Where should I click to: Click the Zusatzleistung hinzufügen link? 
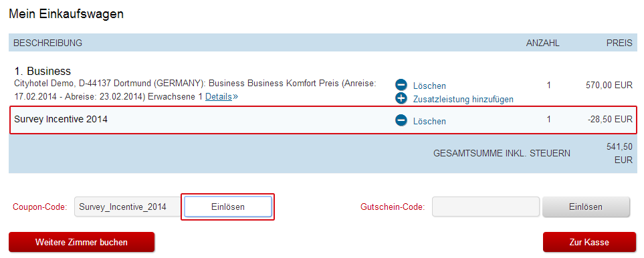coord(463,100)
